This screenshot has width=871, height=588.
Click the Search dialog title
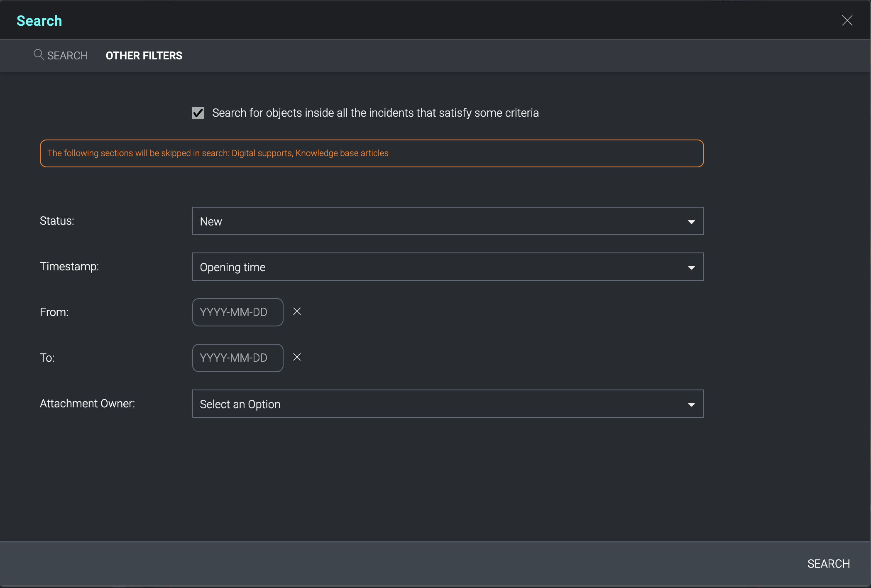[x=39, y=21]
